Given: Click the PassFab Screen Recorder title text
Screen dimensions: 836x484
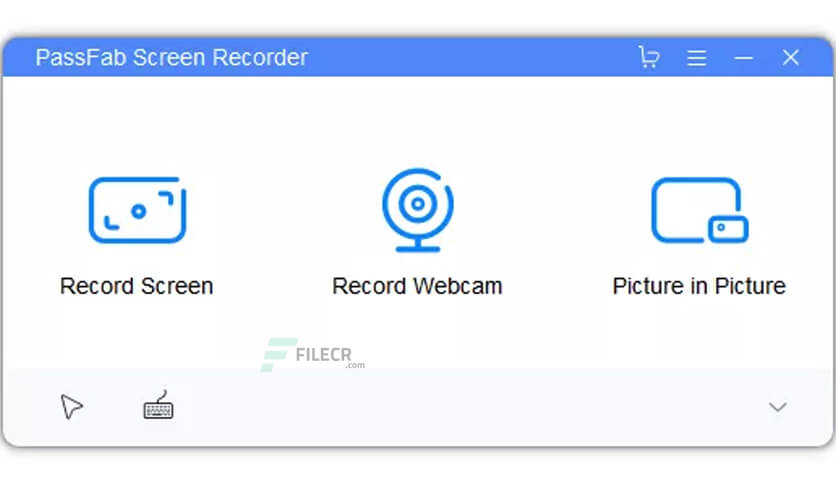Looking at the screenshot, I should pyautogui.click(x=172, y=58).
